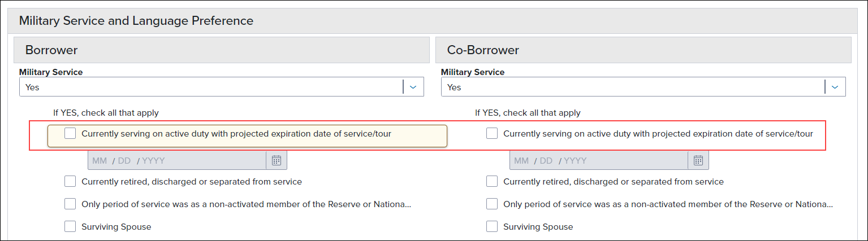The width and height of the screenshot is (868, 241).
Task: Open Co-Borrower expiration date calendar picker
Action: pos(698,160)
